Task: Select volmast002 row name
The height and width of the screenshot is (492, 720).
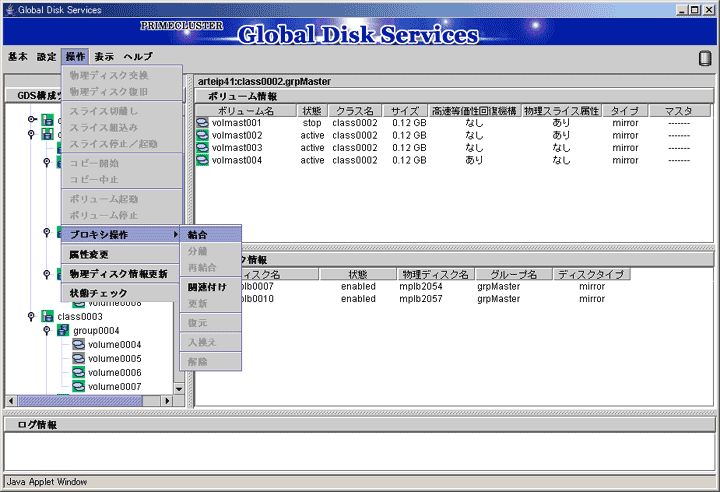Action: click(237, 135)
